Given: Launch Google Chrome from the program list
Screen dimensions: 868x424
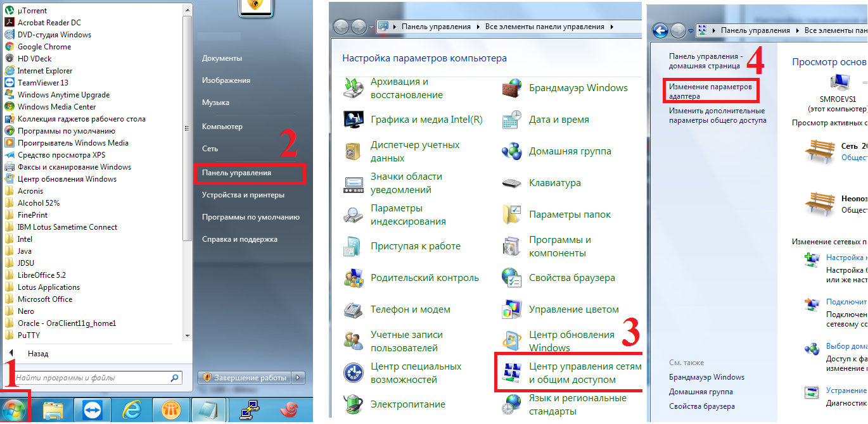Looking at the screenshot, I should click(x=44, y=47).
